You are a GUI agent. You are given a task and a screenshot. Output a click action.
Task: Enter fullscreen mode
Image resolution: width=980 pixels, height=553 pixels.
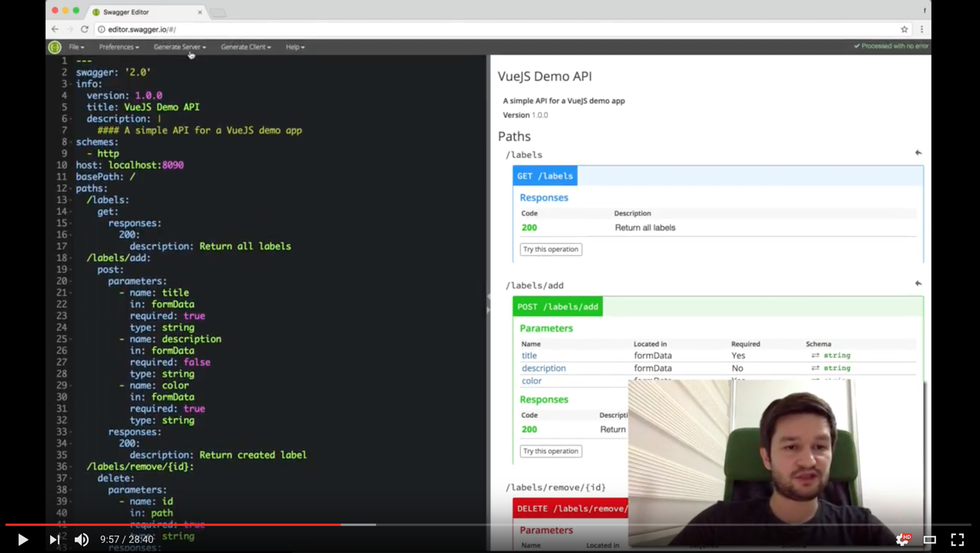coord(958,540)
